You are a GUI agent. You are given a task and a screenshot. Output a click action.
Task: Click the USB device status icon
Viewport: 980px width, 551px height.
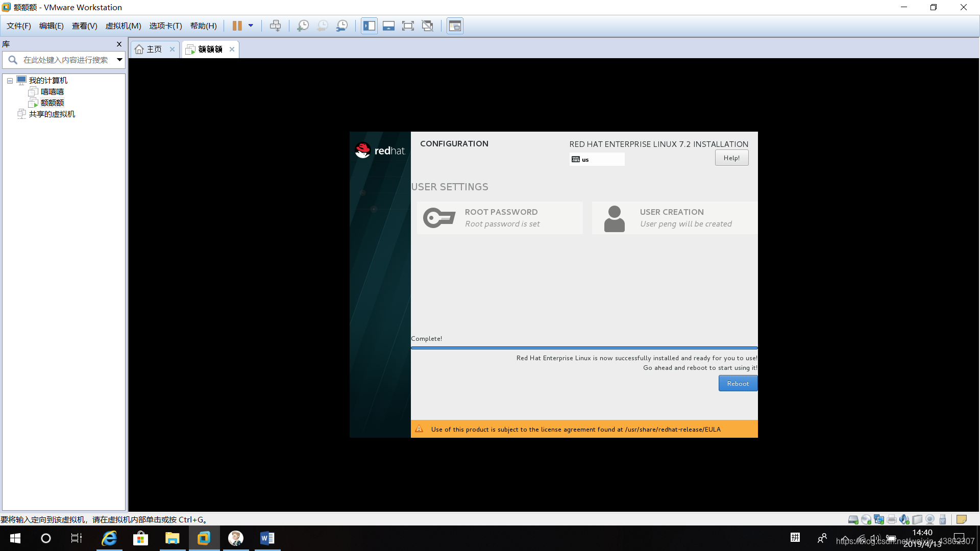coord(943,519)
